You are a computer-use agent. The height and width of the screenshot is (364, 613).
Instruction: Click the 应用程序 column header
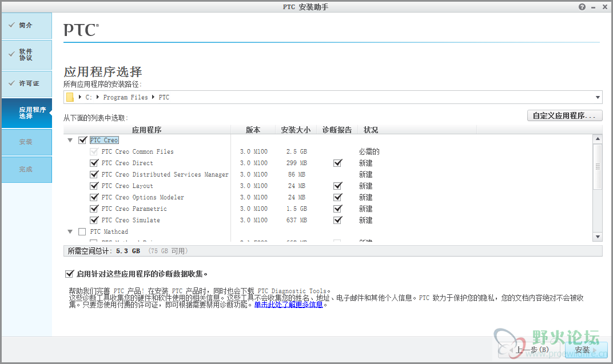[146, 130]
